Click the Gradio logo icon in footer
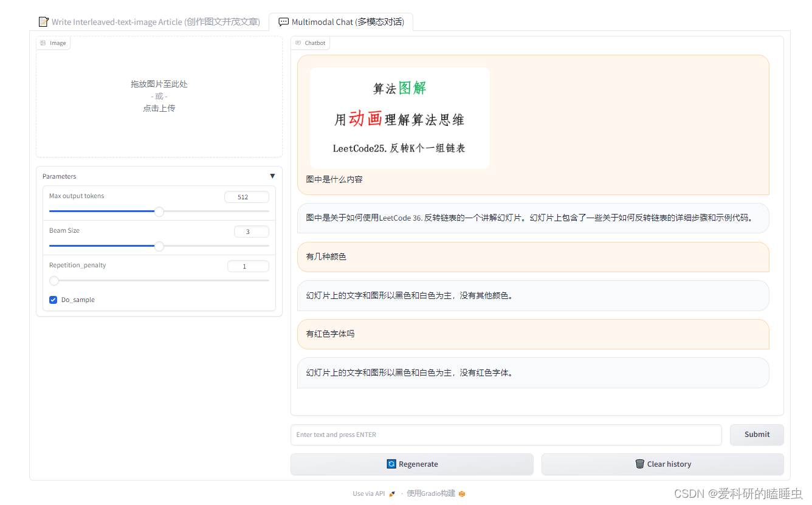Image resolution: width=812 pixels, height=505 pixels. pyautogui.click(x=462, y=493)
